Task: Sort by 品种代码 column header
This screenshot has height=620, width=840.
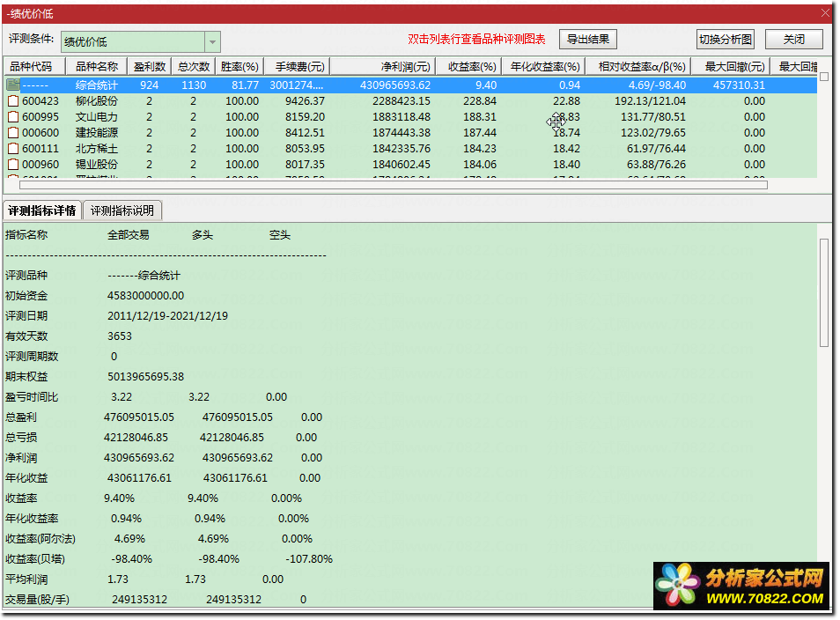Action: pyautogui.click(x=34, y=66)
